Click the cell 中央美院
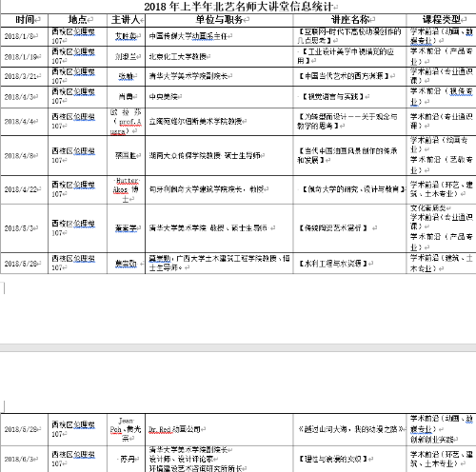The width and height of the screenshot is (476, 472). [163, 97]
